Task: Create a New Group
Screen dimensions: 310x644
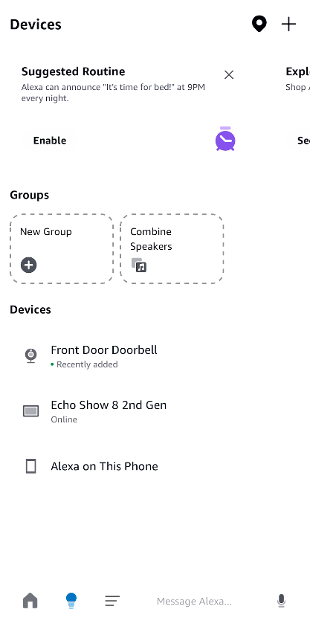Action: tap(62, 248)
